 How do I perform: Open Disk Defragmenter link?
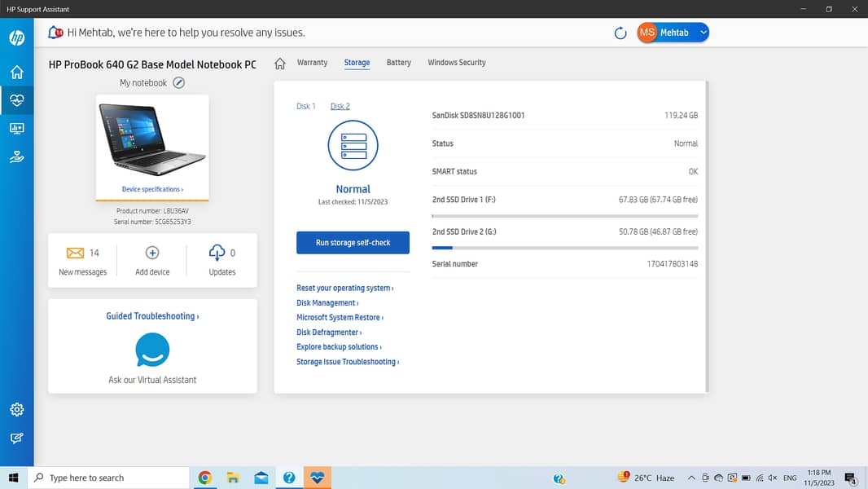click(x=328, y=333)
